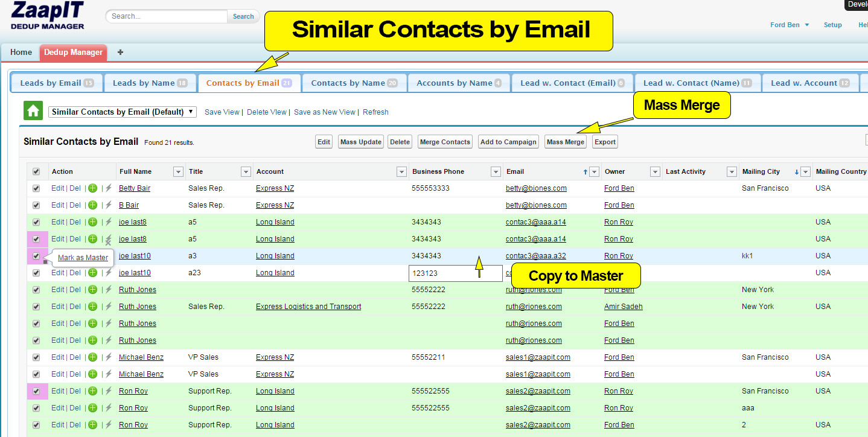Click the top search input box

168,16
